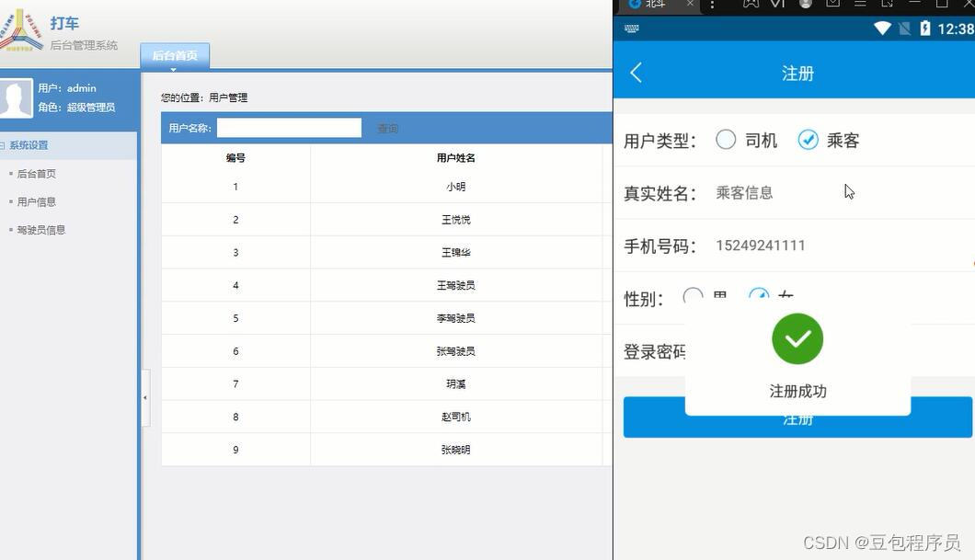Click the 注册成功 toast message
The height and width of the screenshot is (560, 975).
click(797, 391)
